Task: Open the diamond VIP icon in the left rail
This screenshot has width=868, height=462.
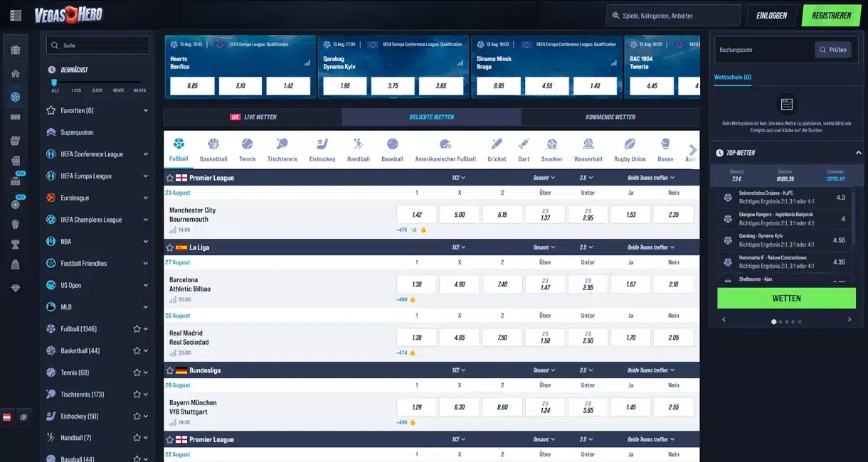Action: point(16,288)
